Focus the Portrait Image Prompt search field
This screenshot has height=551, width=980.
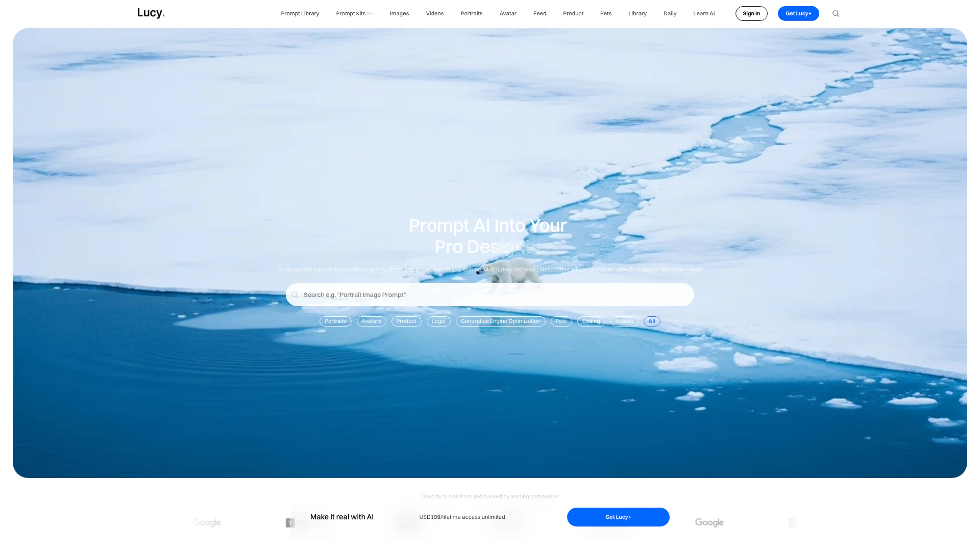click(490, 295)
